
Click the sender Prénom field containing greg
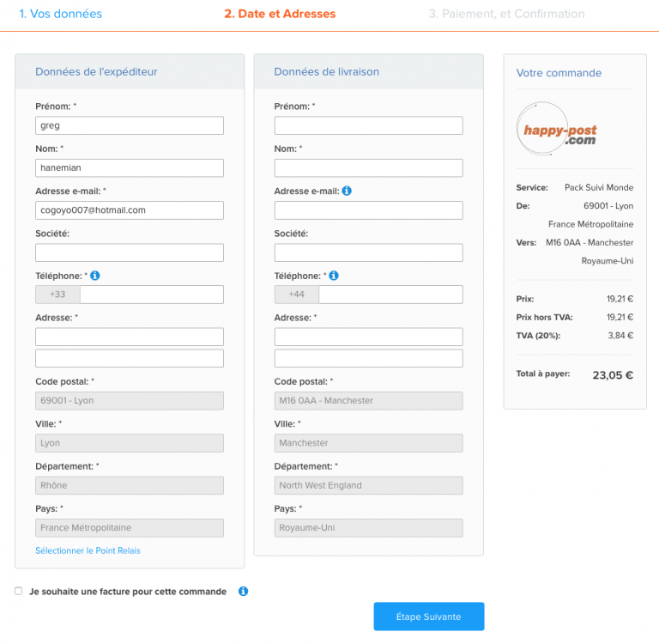tap(129, 125)
